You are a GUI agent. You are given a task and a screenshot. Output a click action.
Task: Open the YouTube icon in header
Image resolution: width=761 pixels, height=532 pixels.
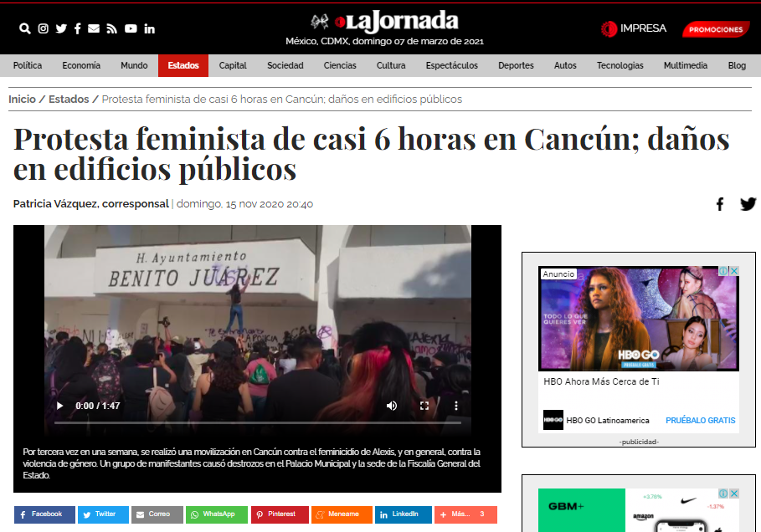(131, 28)
